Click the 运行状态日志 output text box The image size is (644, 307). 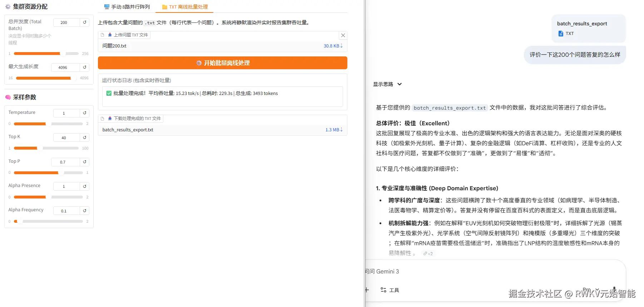(223, 96)
